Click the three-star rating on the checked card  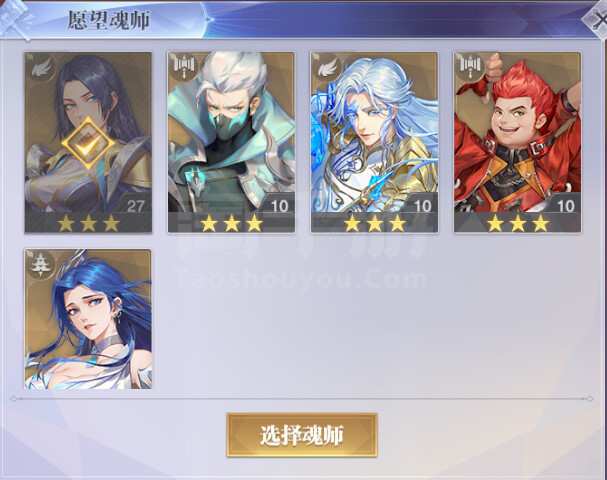coord(89,223)
